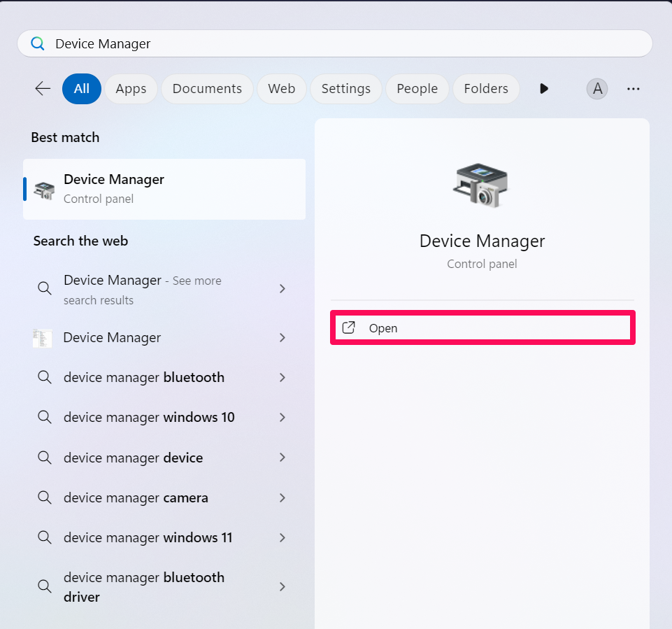
Task: Click magnifier icon beside device manager windows 11
Action: pyautogui.click(x=45, y=537)
